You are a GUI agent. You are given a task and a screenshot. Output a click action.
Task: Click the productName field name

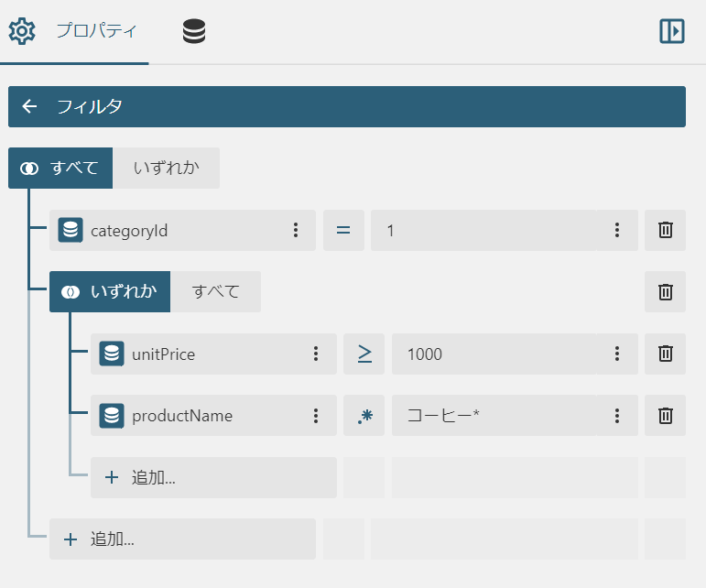(x=182, y=416)
